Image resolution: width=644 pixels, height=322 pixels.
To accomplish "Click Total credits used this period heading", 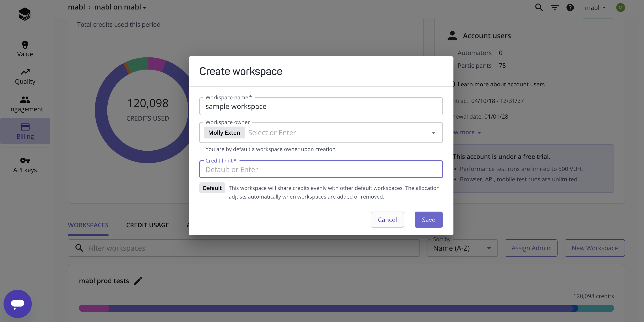I will coord(119,25).
